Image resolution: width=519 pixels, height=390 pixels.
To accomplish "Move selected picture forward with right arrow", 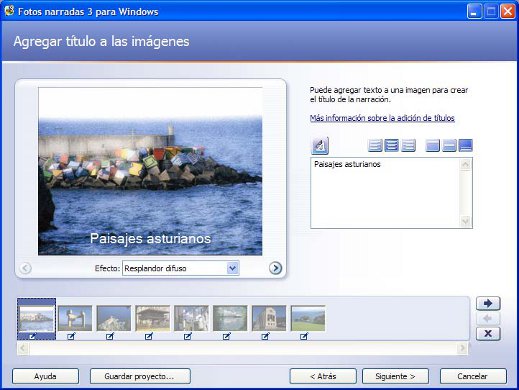I will 488,303.
